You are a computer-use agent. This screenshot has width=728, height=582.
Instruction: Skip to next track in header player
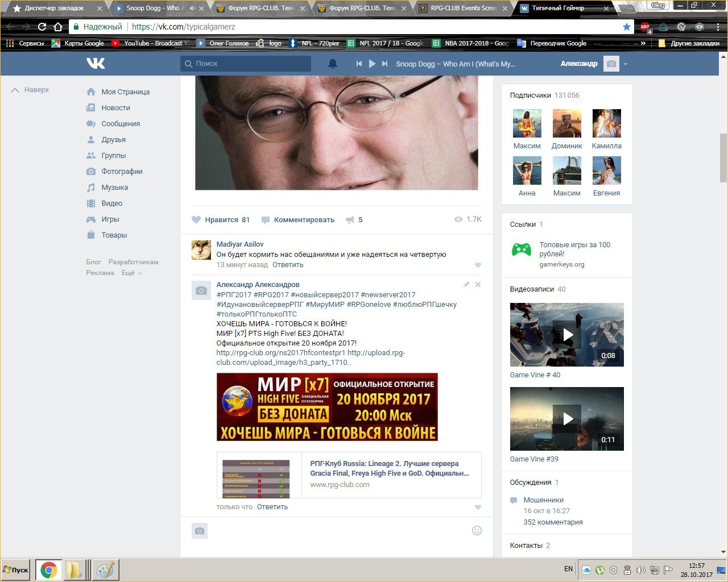click(385, 64)
